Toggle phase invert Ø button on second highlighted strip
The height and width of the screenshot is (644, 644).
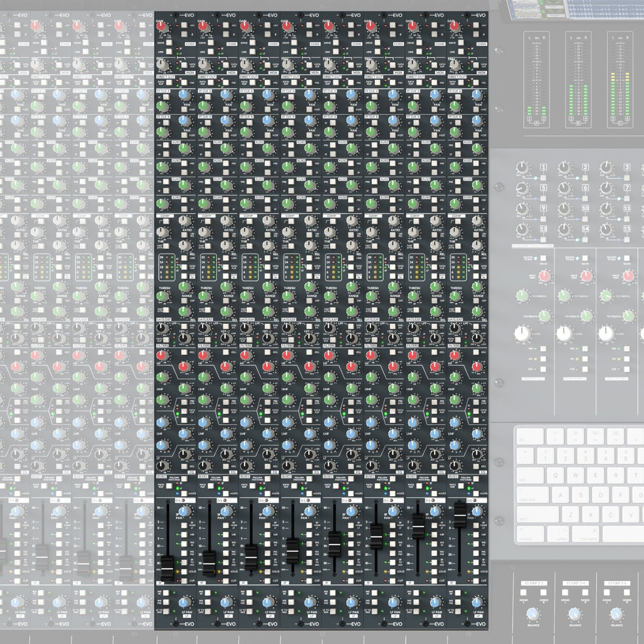pyautogui.click(x=226, y=34)
